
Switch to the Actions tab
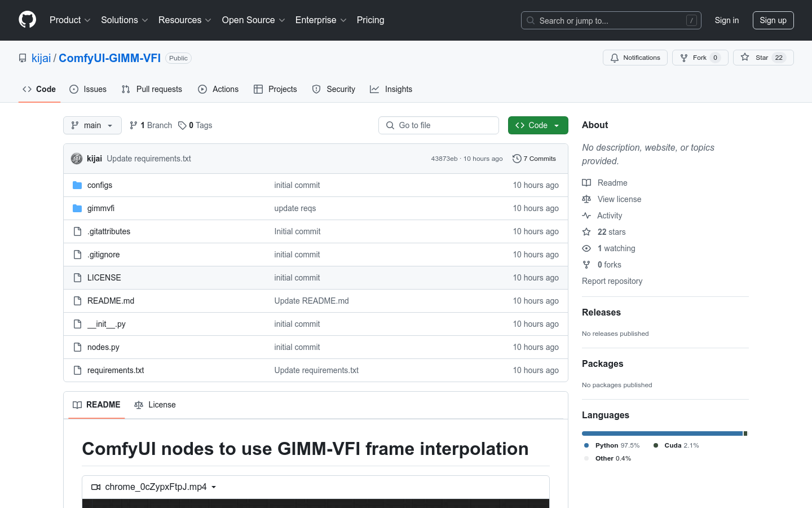[x=218, y=89]
